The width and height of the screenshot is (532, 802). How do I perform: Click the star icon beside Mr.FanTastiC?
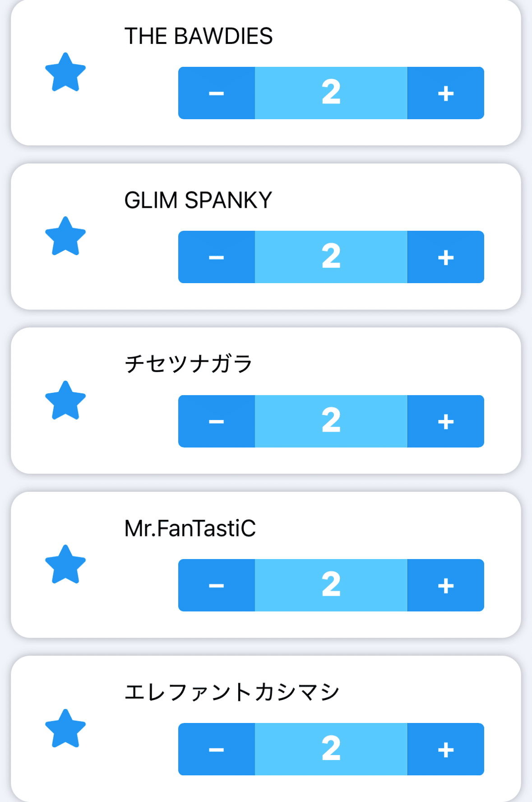point(65,565)
